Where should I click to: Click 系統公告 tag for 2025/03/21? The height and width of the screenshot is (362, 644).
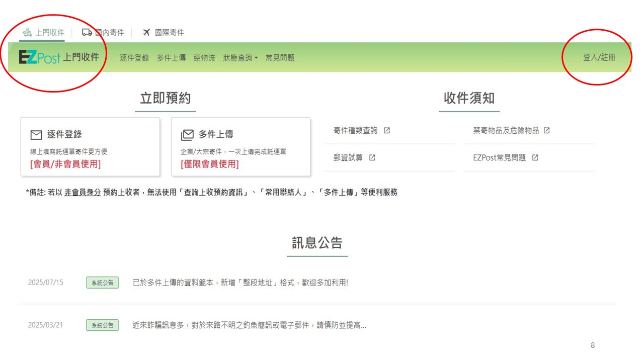pyautogui.click(x=102, y=325)
